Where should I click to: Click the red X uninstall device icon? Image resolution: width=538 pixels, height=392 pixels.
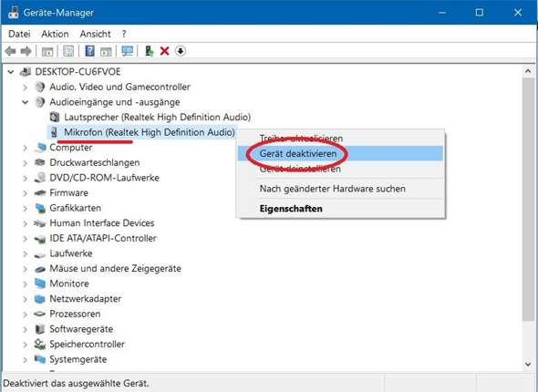click(x=165, y=51)
